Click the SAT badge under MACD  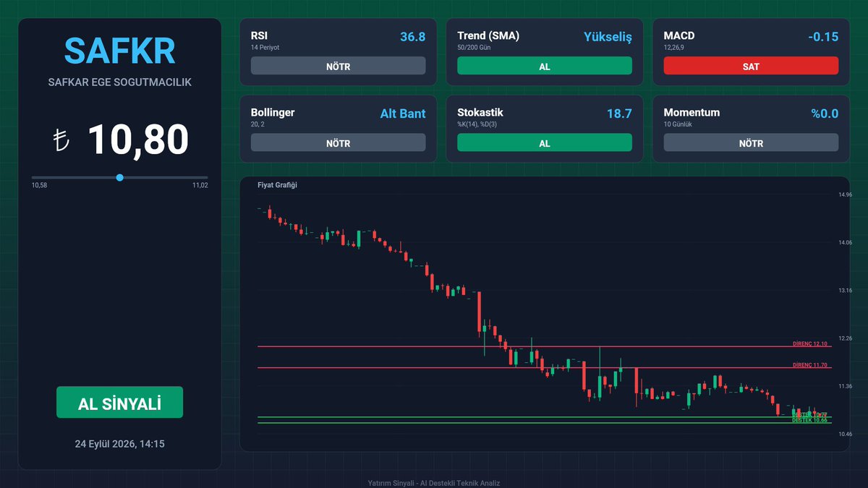pos(751,66)
